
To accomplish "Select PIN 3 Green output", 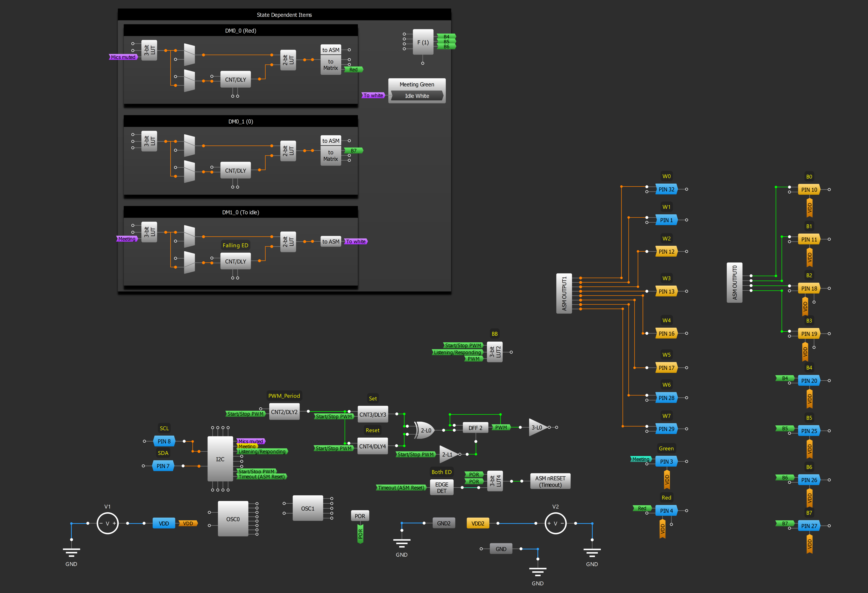I will (666, 462).
